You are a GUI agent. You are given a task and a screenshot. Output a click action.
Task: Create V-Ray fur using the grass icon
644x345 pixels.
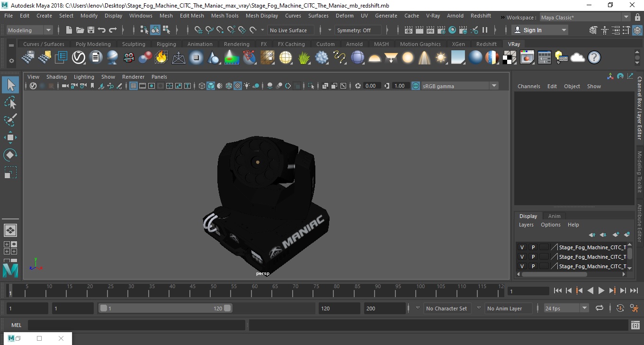pos(304,58)
